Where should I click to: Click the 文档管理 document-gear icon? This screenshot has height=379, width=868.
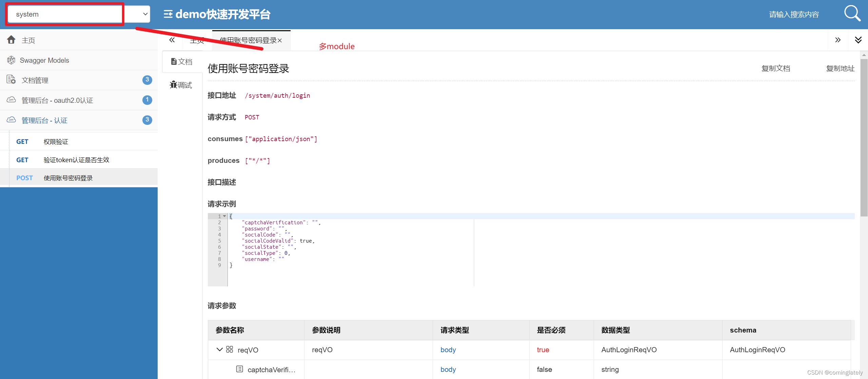click(11, 80)
